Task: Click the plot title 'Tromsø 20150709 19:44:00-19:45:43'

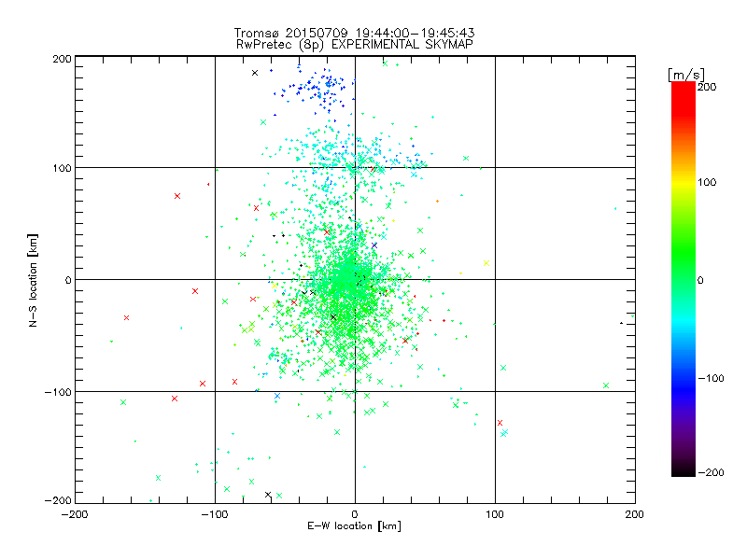Action: coord(354,33)
